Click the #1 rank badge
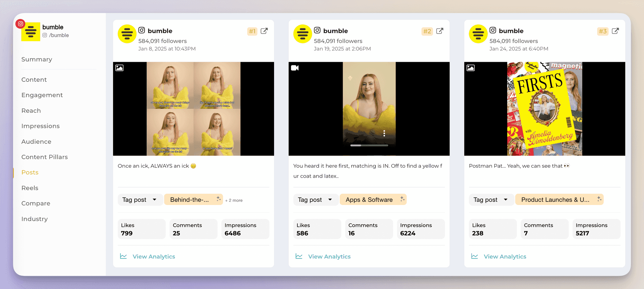Viewport: 644px width, 289px height. [x=252, y=31]
